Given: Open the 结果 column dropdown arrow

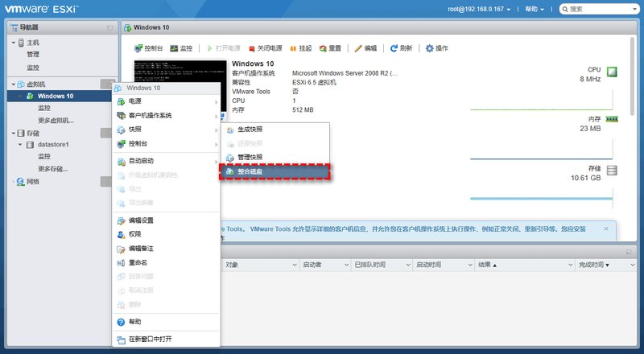Looking at the screenshot, I should [571, 265].
